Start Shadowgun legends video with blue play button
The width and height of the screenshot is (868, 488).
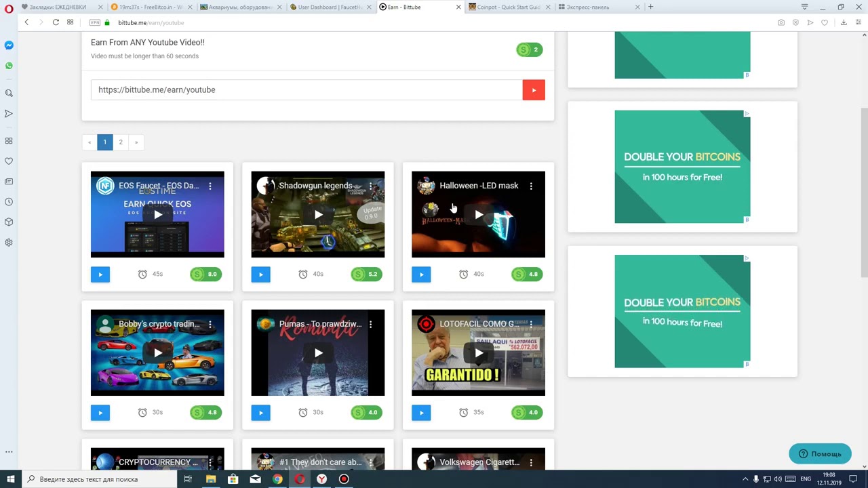tap(260, 274)
